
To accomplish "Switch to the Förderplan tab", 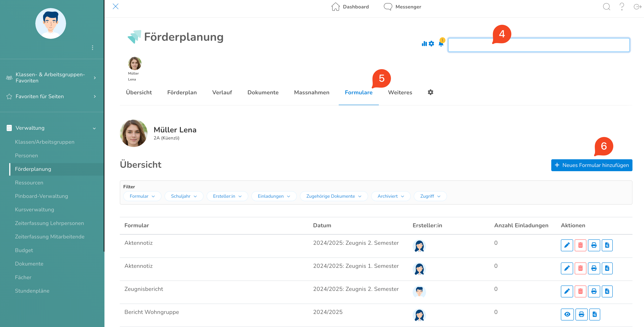I will click(x=182, y=92).
